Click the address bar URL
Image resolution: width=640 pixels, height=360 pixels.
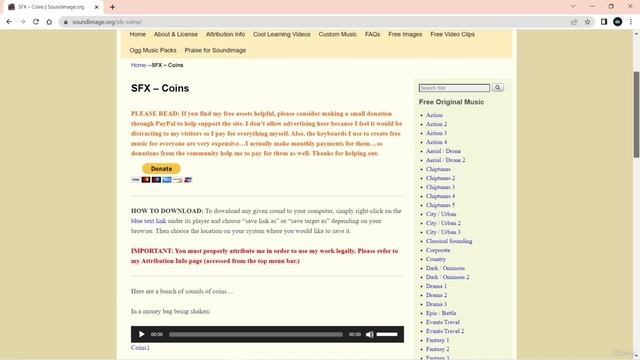(x=107, y=22)
